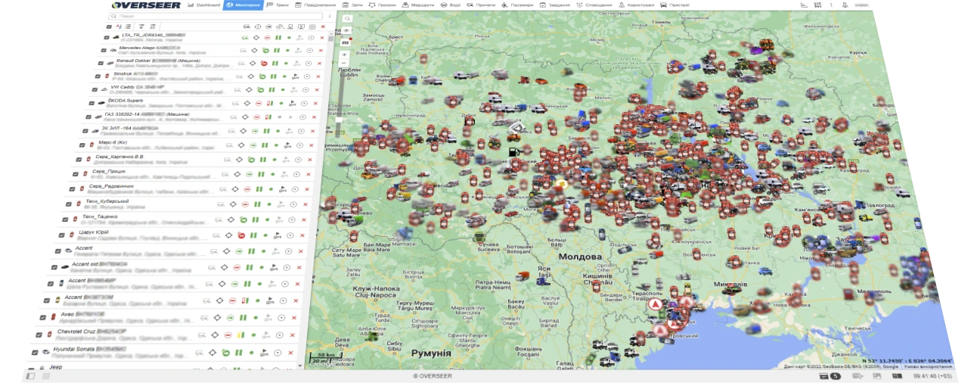Open options circle in Mercedes Atego row

click(x=309, y=49)
